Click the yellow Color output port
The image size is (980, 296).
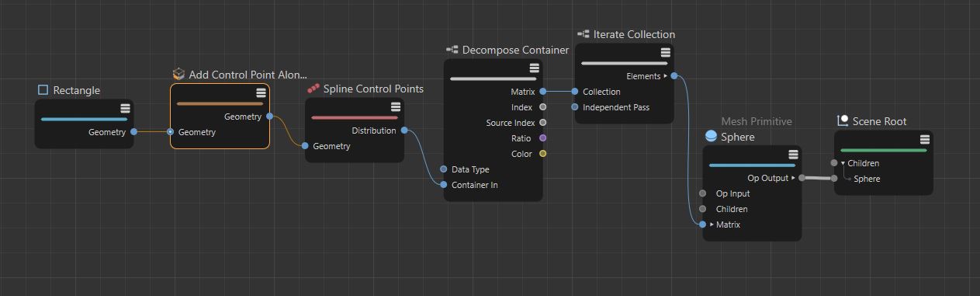pos(542,154)
